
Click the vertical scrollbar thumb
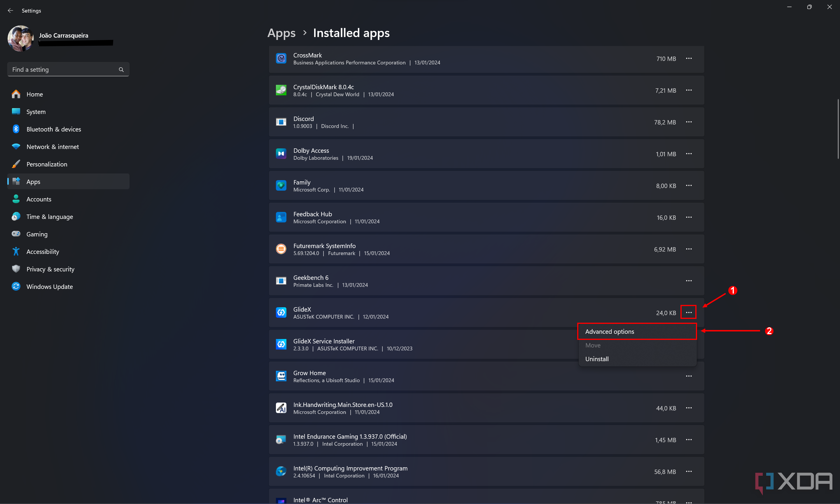point(838,129)
